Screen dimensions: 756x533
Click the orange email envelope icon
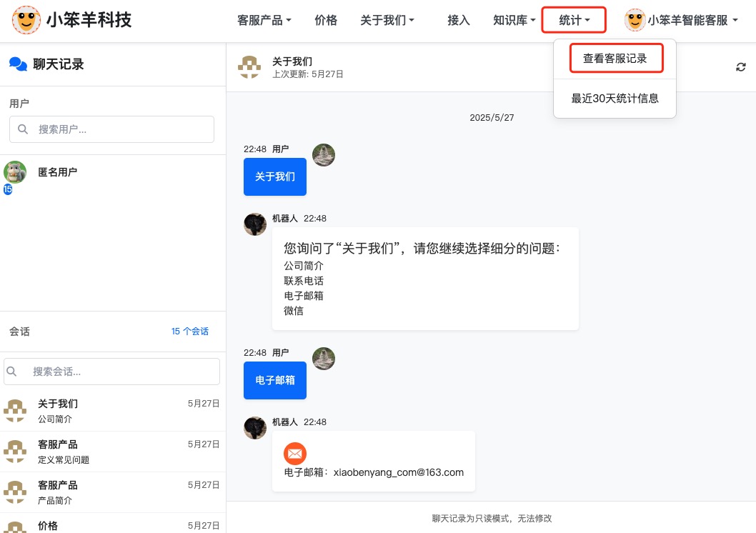(295, 454)
